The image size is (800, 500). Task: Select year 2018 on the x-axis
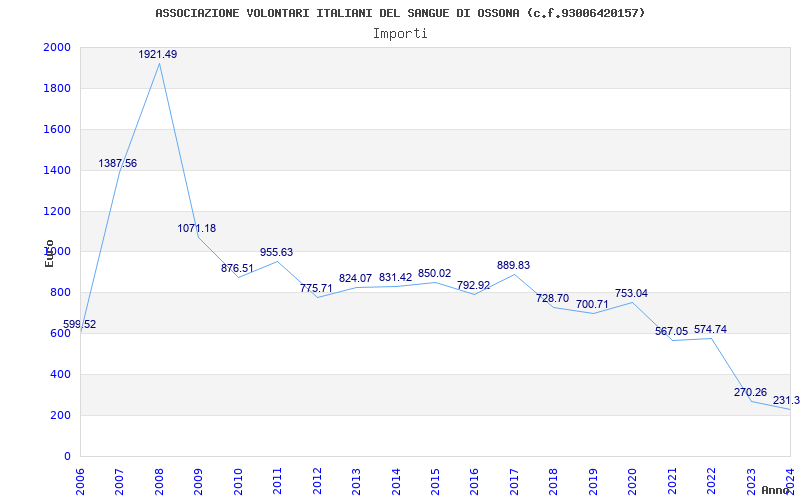(554, 481)
